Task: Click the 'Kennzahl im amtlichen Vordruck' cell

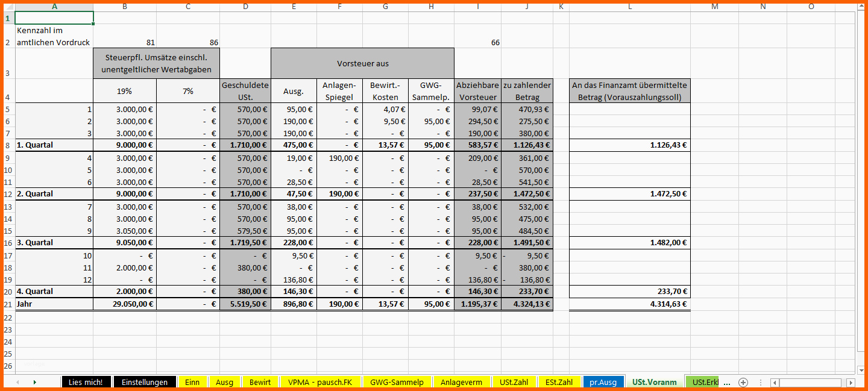Action: [54, 36]
